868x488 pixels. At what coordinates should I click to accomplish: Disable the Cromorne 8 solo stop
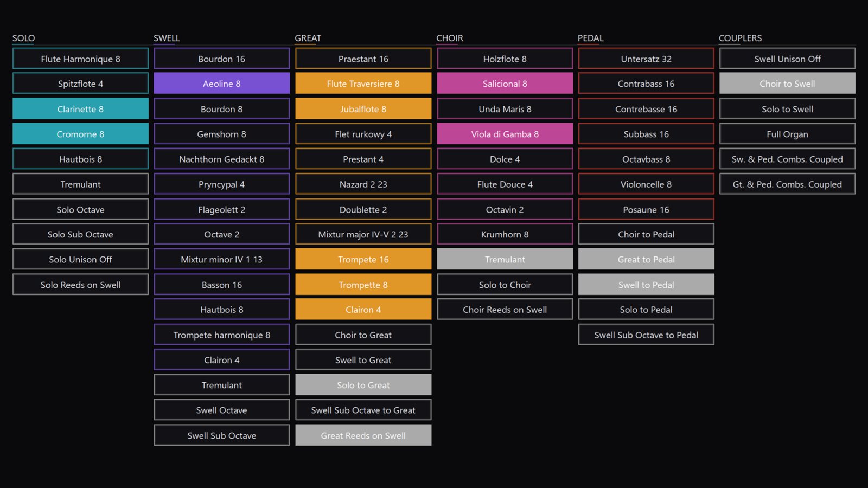80,134
